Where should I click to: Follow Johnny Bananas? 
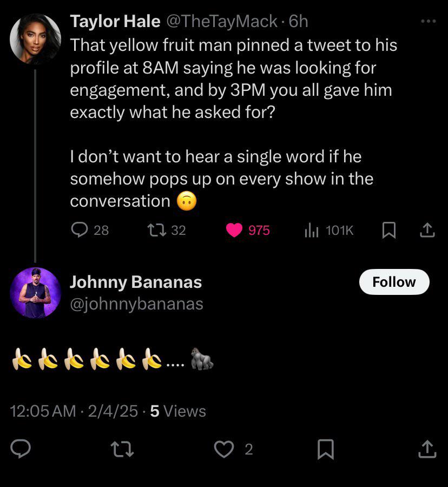tap(394, 282)
